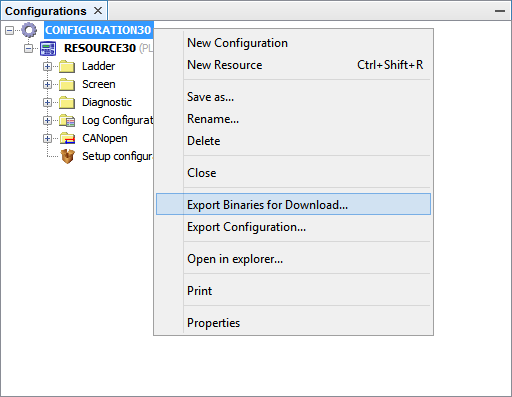Screen dimensions: 512x397
Task: Choose Open in explorer... entry
Action: (x=293, y=259)
